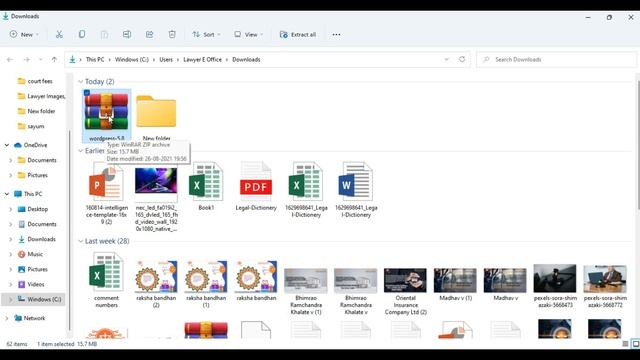Refresh the Downloads folder view

tap(462, 59)
